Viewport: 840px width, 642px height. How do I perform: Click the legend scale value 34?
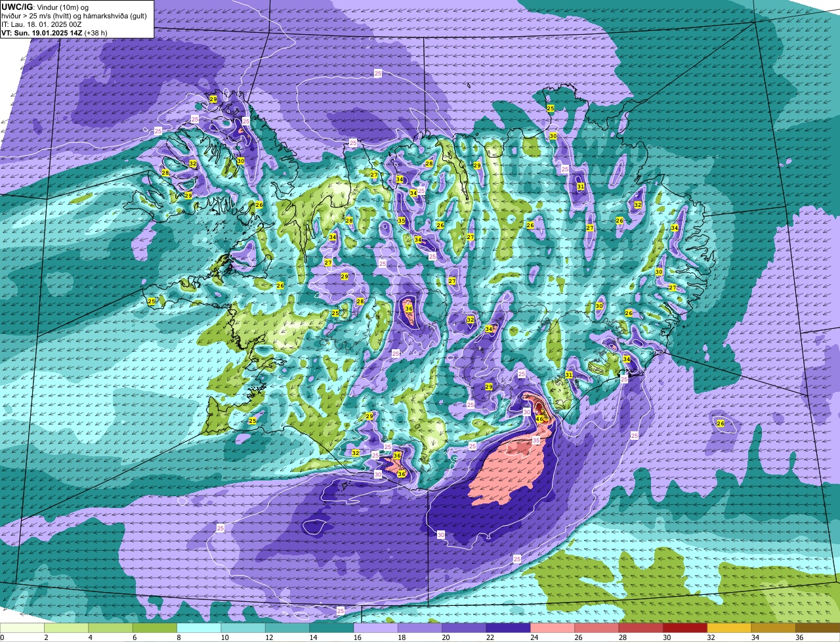pyautogui.click(x=755, y=637)
